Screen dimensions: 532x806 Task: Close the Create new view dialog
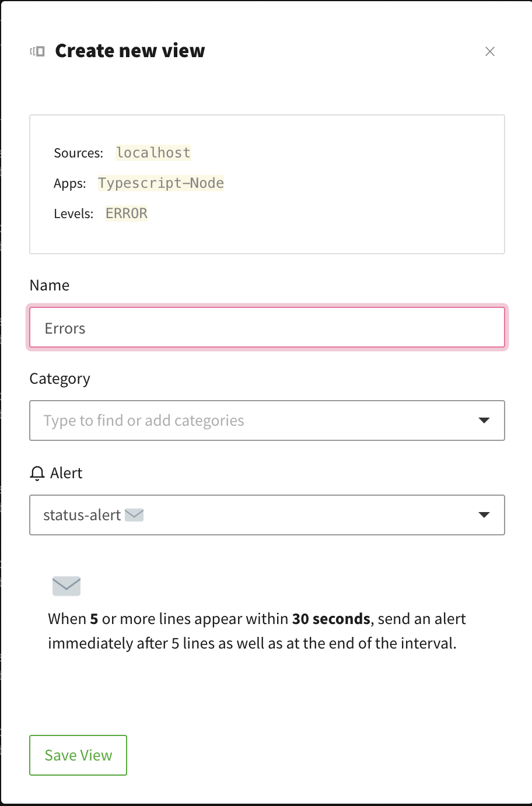click(490, 51)
